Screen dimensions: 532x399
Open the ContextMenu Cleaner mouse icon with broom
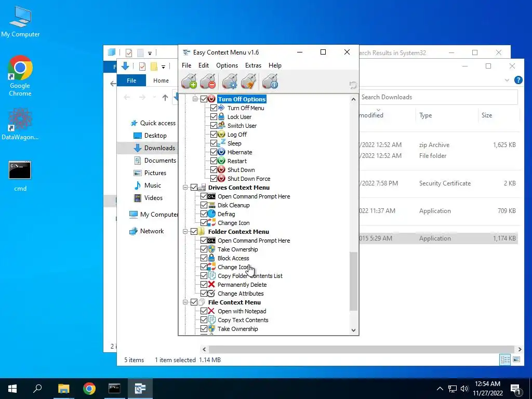(249, 82)
